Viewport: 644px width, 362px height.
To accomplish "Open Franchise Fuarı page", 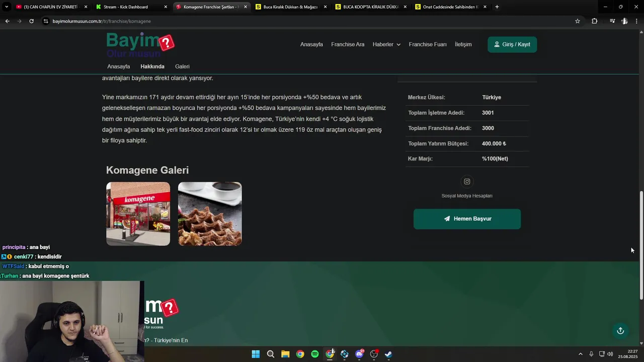I will [428, 44].
